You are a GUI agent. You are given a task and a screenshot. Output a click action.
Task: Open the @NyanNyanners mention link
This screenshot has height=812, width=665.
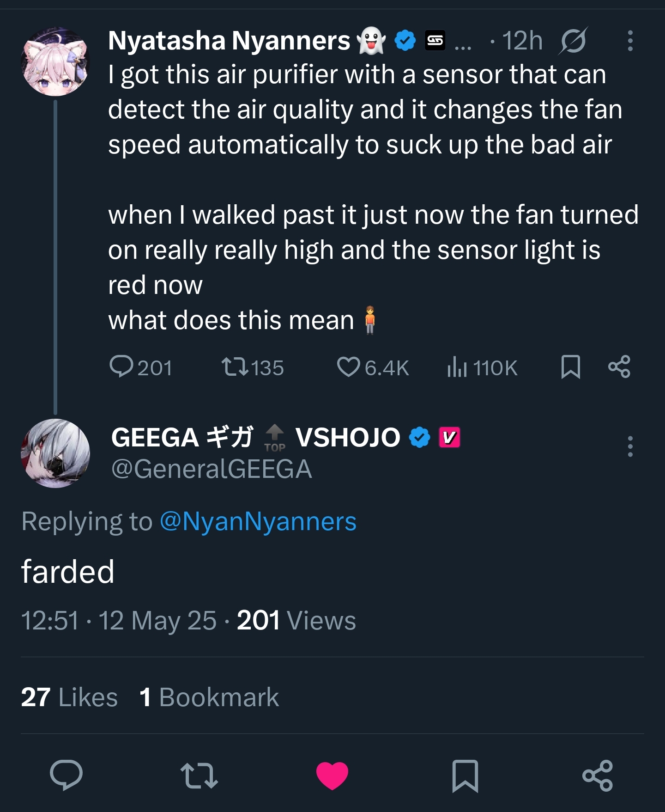click(258, 522)
